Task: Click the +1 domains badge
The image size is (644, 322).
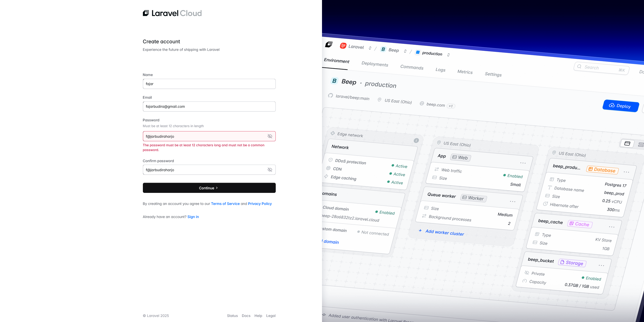Action: click(x=451, y=106)
